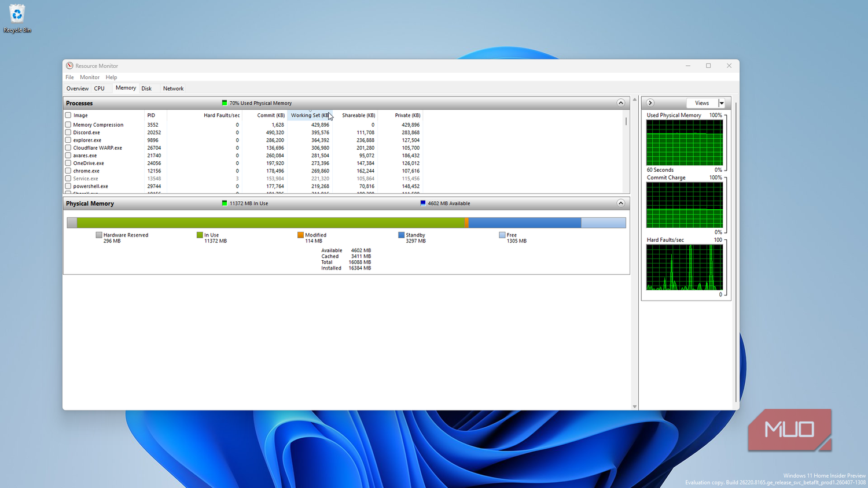This screenshot has width=868, height=488.
Task: Click PID value 3552
Action: pyautogui.click(x=153, y=125)
